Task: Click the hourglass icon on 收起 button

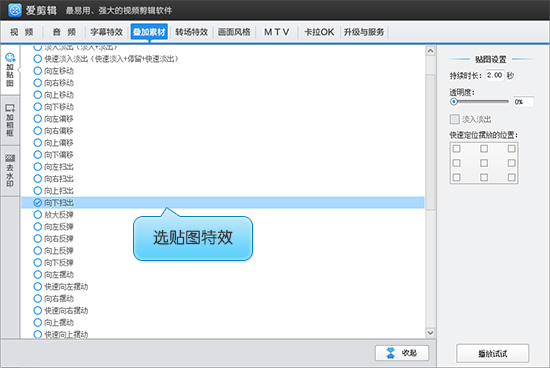Action: (390, 353)
